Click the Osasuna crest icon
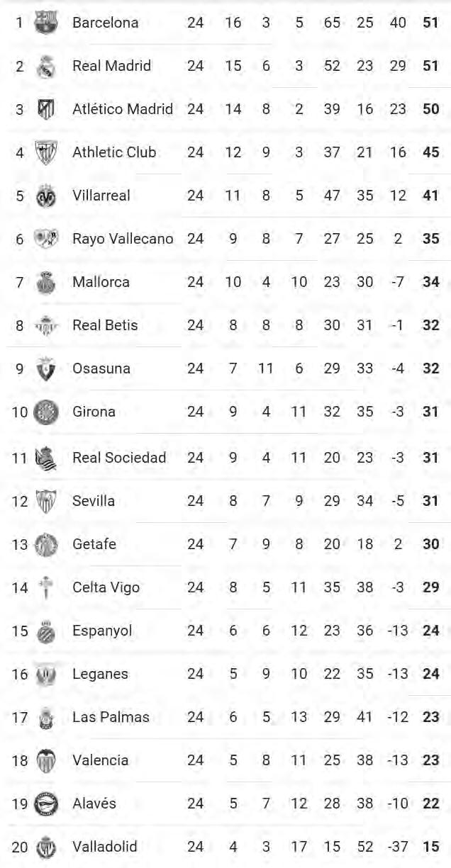This screenshot has height=868, width=451. click(46, 368)
